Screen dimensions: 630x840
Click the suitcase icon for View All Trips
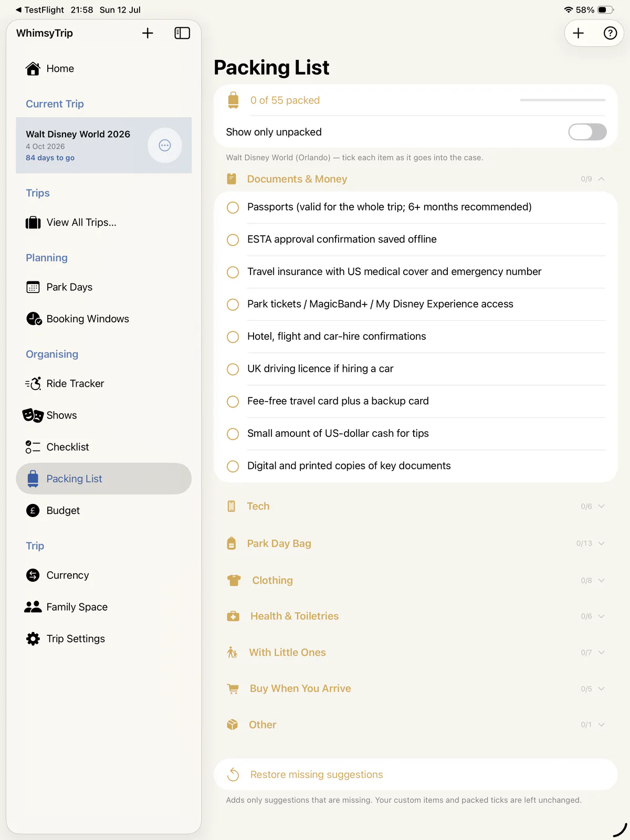(33, 223)
